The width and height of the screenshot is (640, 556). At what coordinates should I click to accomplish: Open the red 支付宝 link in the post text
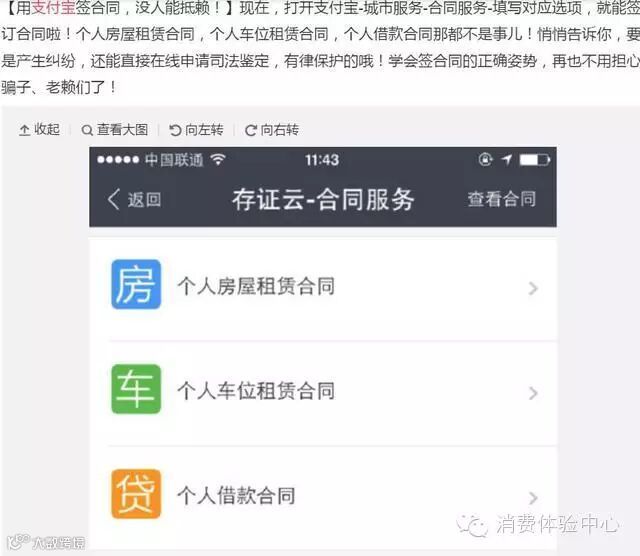point(53,8)
